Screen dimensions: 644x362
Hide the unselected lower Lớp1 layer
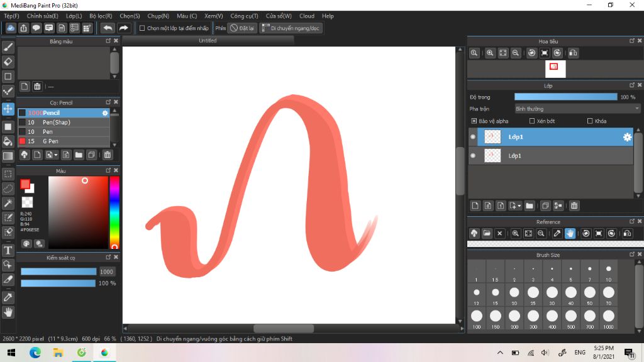[473, 156]
